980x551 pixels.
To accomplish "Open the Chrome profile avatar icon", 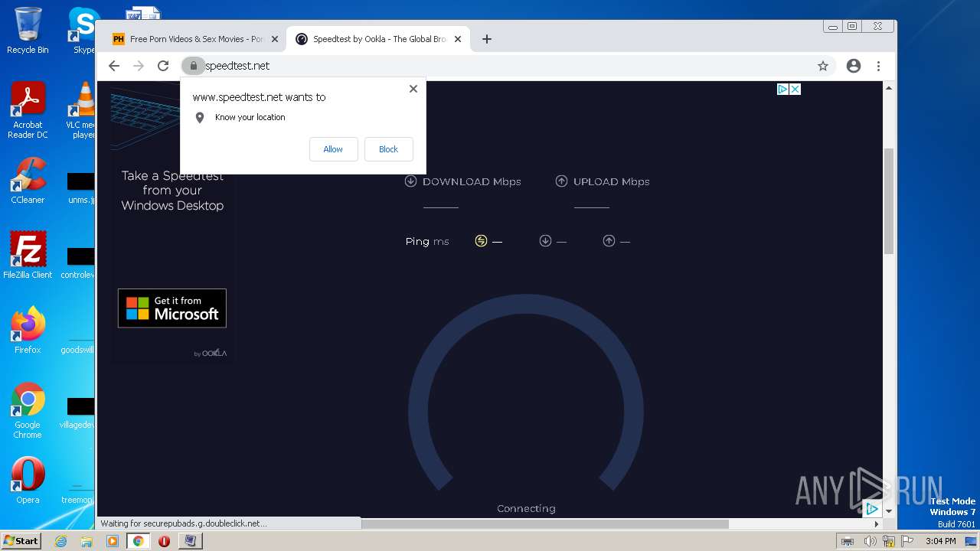I will [854, 66].
